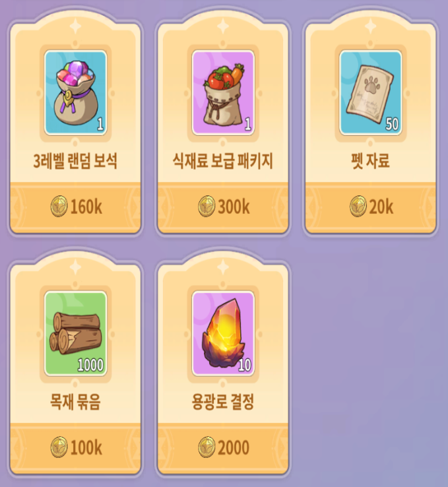This screenshot has width=448, height=487.
Task: Click the 용광로 결정 item name
Action: (223, 402)
